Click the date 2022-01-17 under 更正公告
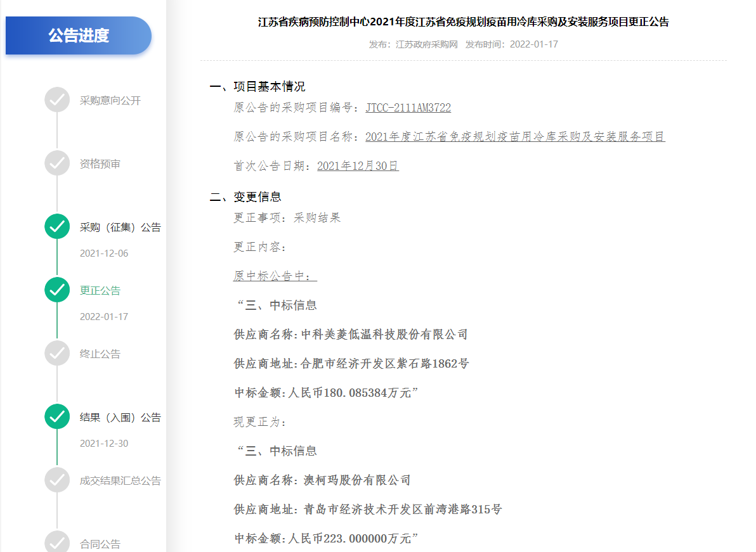The height and width of the screenshot is (552, 756). (x=103, y=316)
